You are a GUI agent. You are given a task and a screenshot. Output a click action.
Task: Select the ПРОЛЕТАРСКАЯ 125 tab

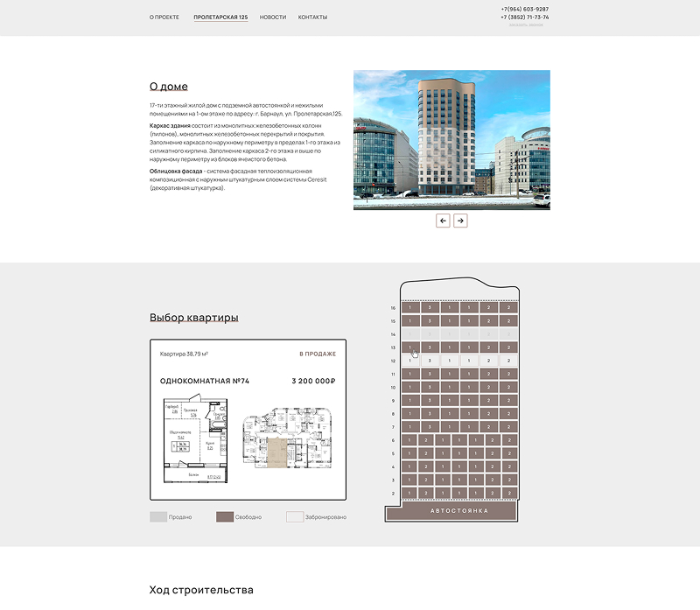(220, 18)
